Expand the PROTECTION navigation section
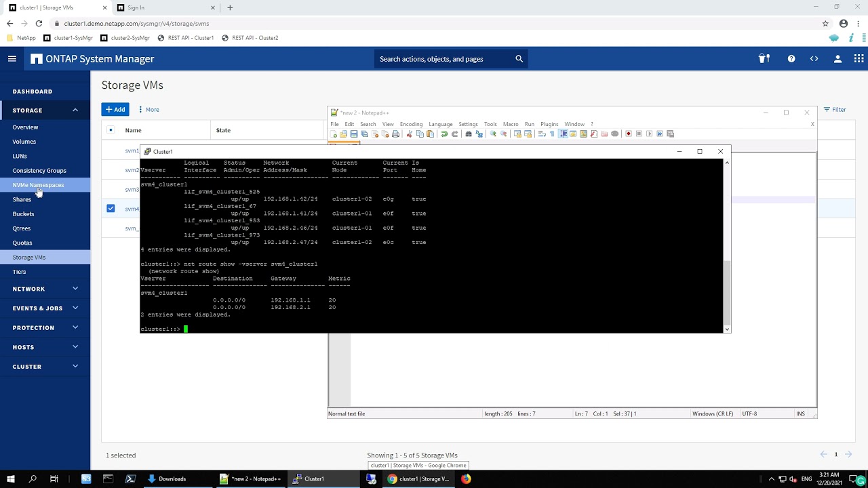This screenshot has width=868, height=488. pos(75,327)
